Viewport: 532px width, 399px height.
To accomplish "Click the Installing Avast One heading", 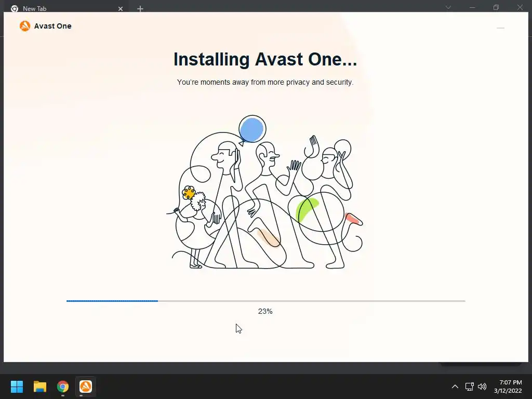I will pyautogui.click(x=265, y=59).
